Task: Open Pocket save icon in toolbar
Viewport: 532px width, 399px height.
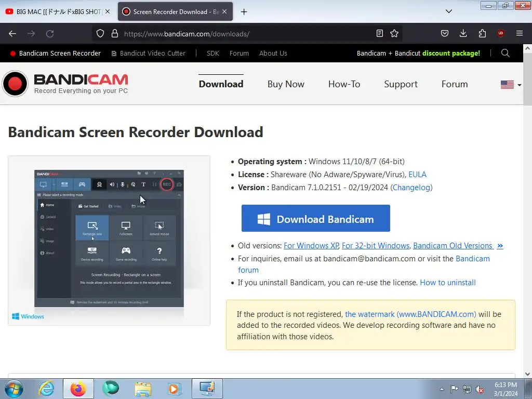Action: (445, 33)
